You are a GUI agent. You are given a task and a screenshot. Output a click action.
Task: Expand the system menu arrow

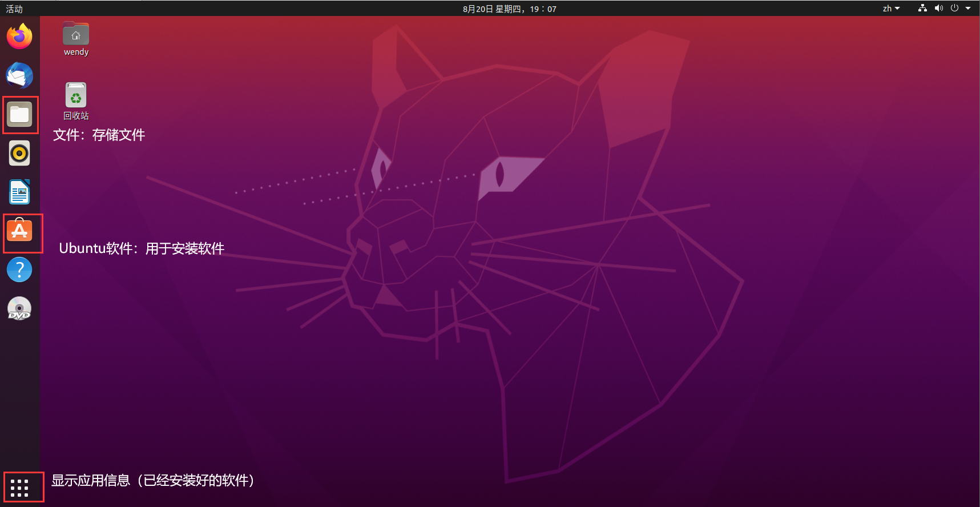[x=968, y=8]
